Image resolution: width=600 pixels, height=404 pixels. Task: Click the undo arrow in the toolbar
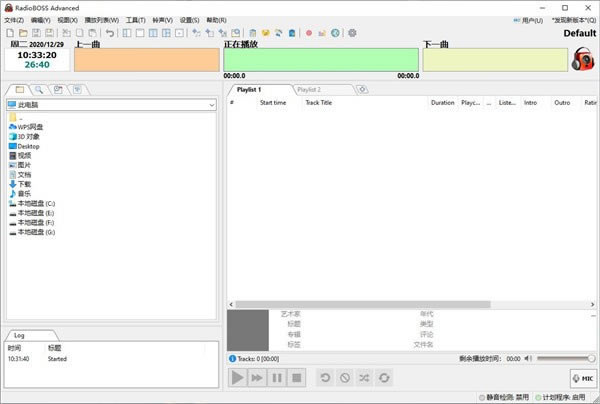(110, 33)
